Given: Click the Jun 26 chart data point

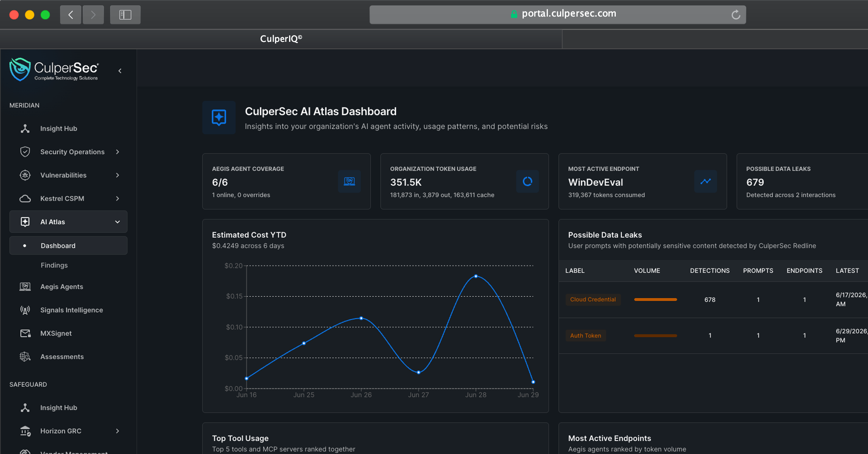Looking at the screenshot, I should (361, 318).
